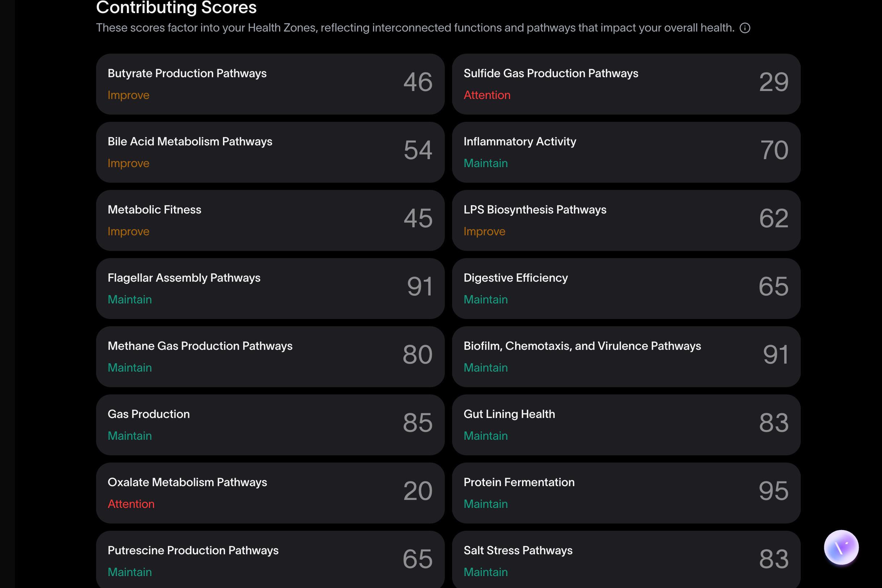Click the Improve label under LPS Biosynthesis
Viewport: 882px width, 588px height.
coord(484,231)
